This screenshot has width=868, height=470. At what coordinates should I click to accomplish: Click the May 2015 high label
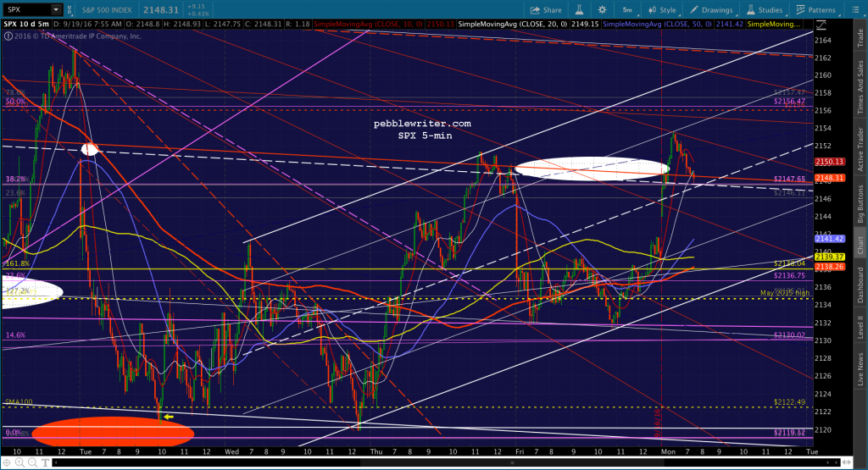tap(784, 293)
